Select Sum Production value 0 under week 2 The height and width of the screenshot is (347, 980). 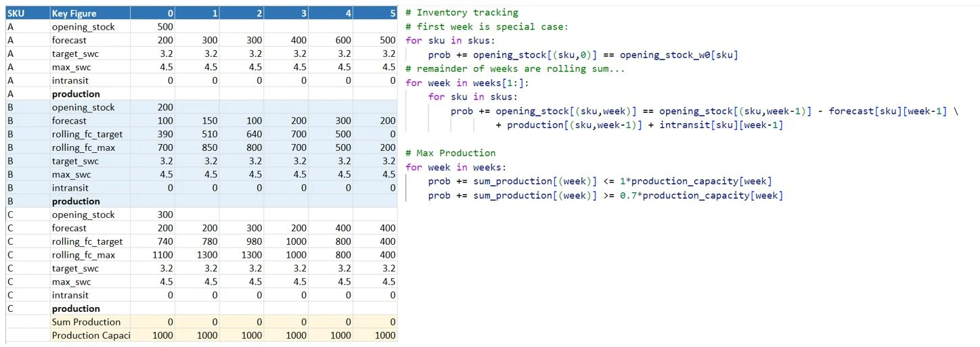242,322
